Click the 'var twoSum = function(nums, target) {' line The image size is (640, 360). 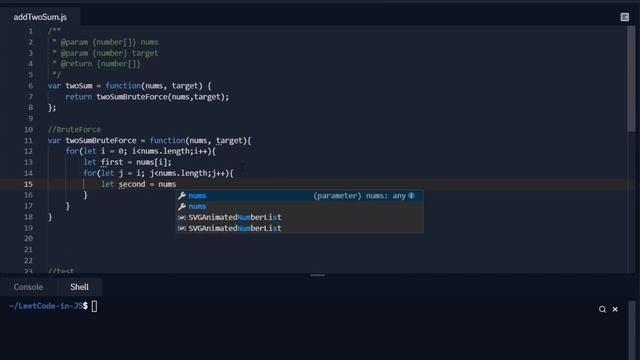130,86
